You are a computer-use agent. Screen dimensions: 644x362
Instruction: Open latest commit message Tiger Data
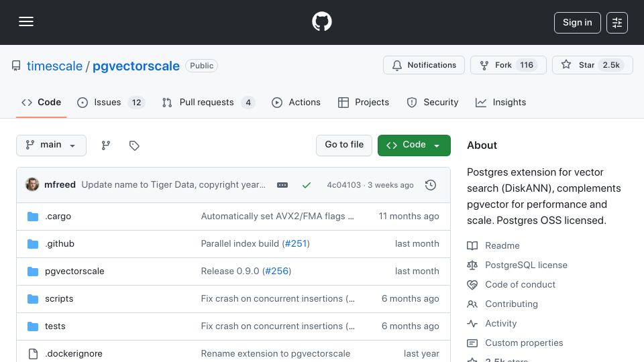coord(173,185)
